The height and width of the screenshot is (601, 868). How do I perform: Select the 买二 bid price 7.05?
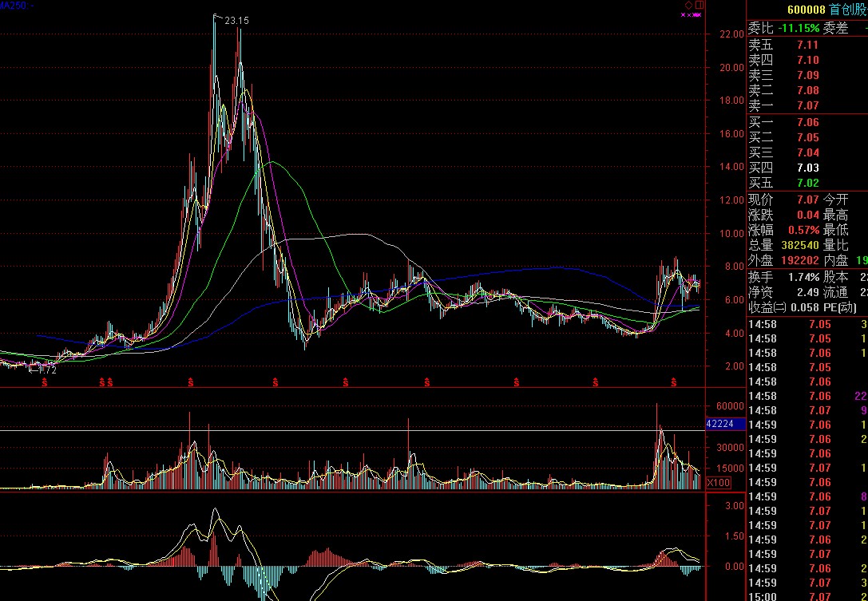(807, 137)
